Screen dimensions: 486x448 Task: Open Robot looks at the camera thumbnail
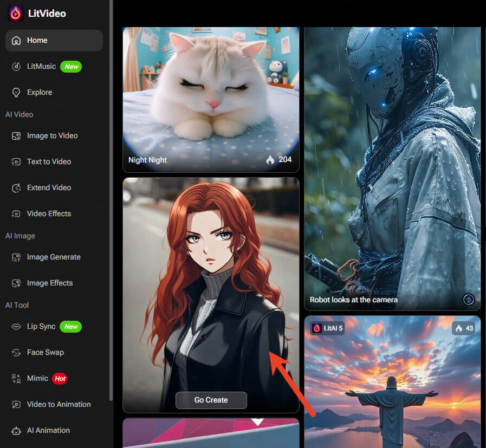[x=392, y=163]
